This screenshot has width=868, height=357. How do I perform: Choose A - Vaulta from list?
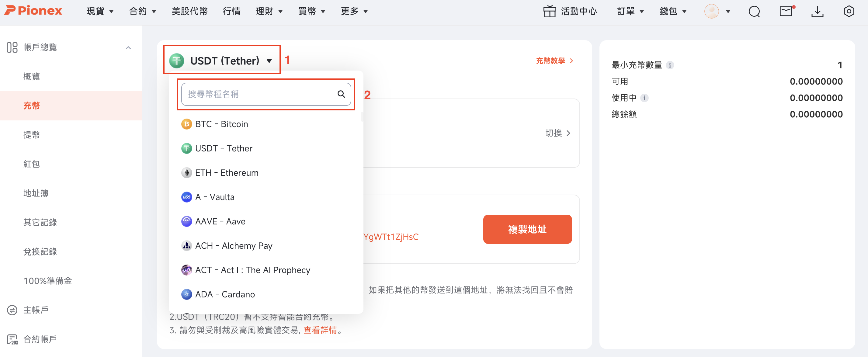(x=266, y=197)
